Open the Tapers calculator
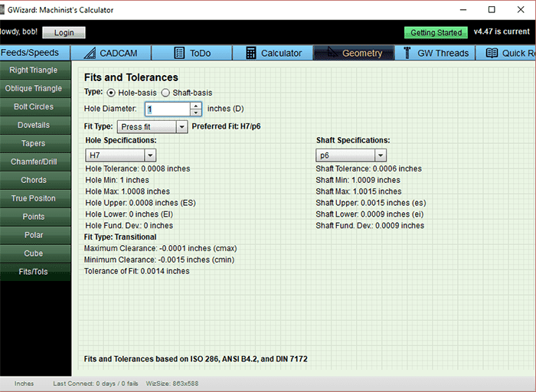 [35, 143]
